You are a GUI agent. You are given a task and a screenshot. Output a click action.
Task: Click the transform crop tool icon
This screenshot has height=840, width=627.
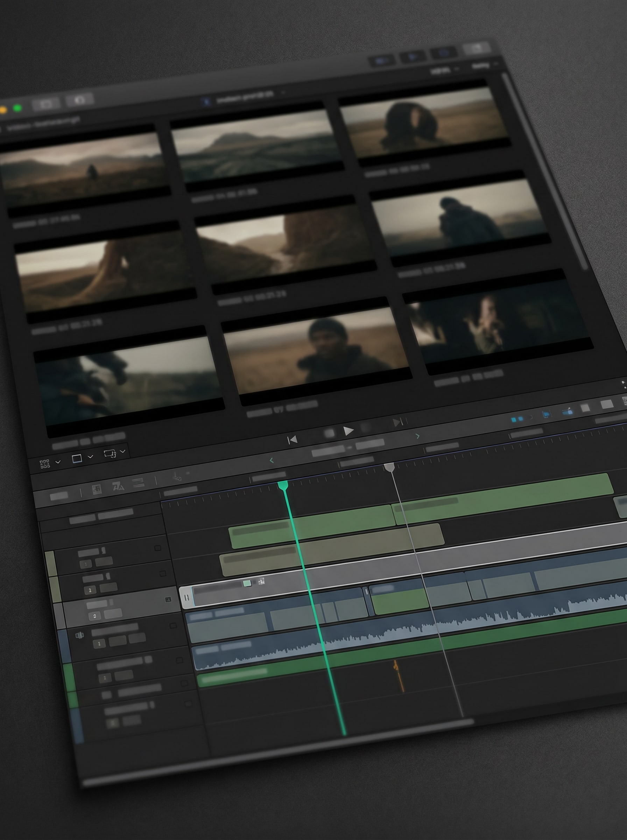tap(110, 454)
